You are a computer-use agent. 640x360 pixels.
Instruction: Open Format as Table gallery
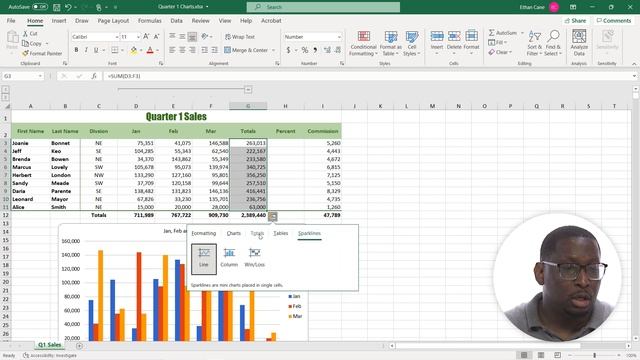pyautogui.click(x=391, y=43)
